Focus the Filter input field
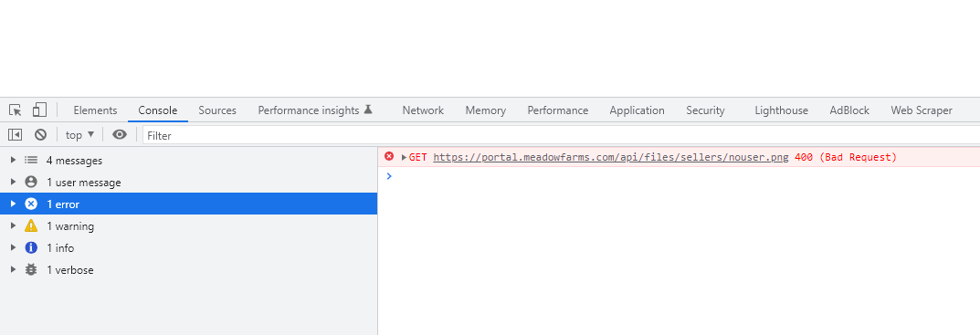 pyautogui.click(x=561, y=135)
